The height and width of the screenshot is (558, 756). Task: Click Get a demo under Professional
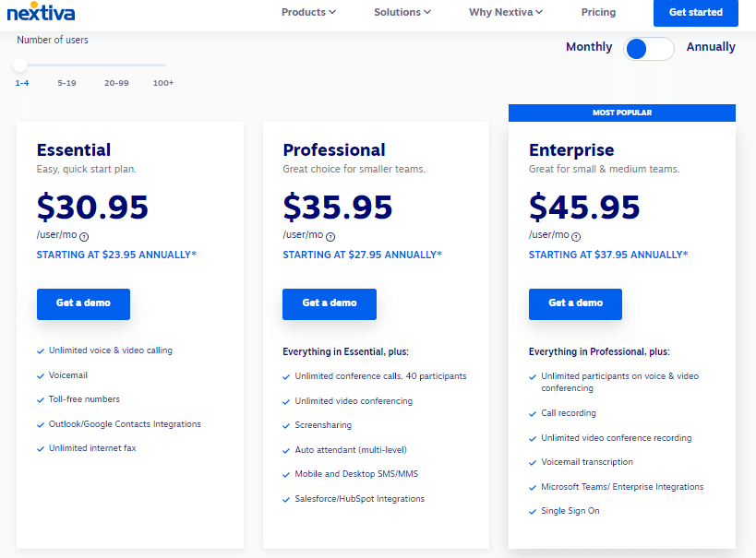click(329, 303)
